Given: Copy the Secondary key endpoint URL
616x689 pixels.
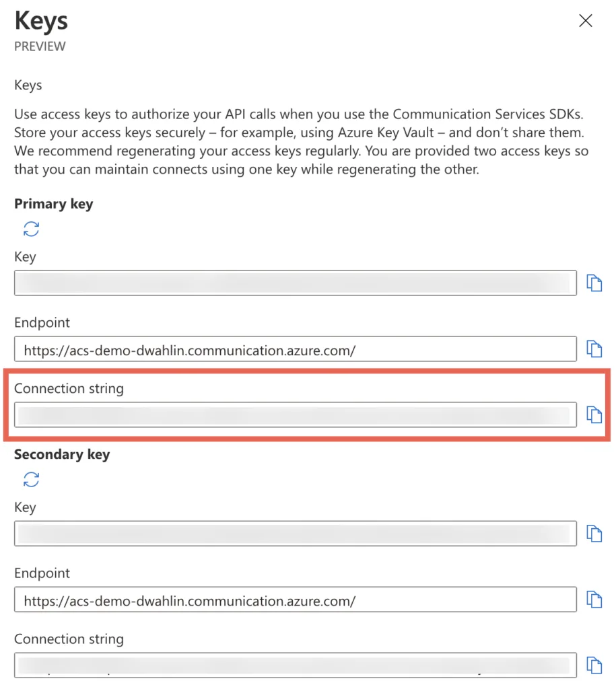Looking at the screenshot, I should (594, 599).
